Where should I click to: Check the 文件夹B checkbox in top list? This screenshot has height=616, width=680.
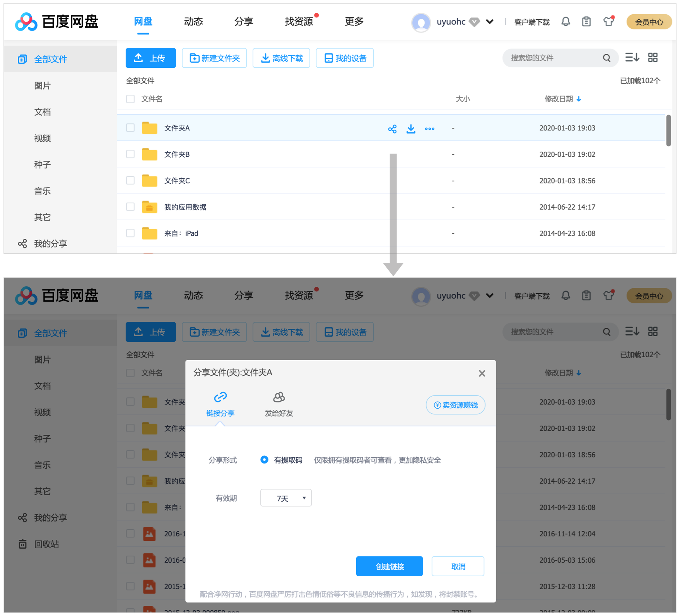pyautogui.click(x=130, y=154)
